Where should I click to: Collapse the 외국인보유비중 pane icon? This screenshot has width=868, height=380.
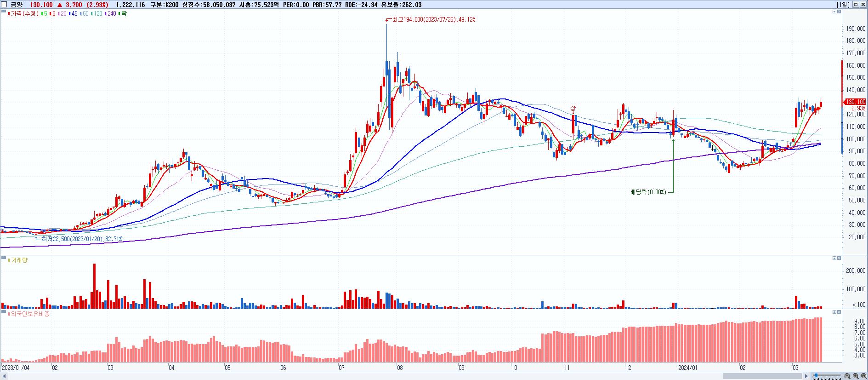point(834,312)
